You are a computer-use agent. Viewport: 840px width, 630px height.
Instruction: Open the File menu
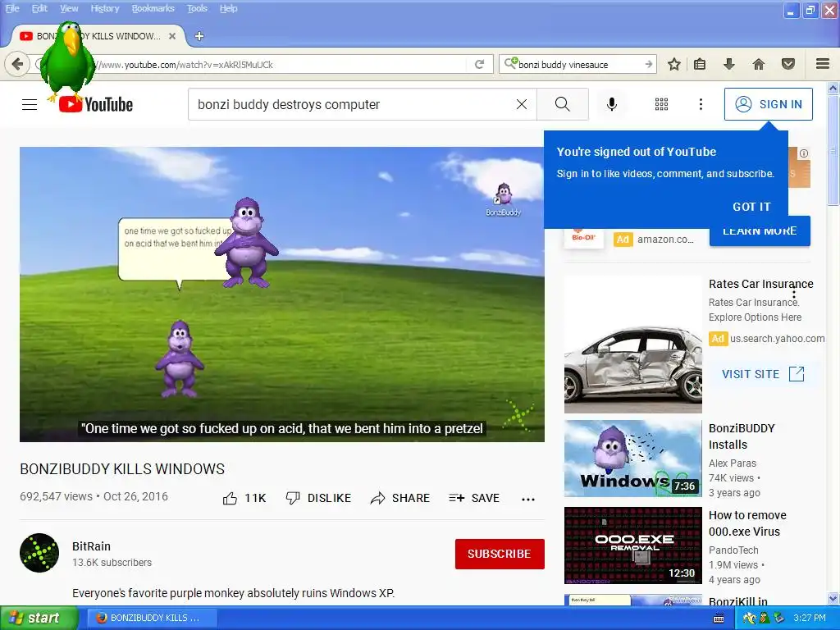(x=11, y=8)
